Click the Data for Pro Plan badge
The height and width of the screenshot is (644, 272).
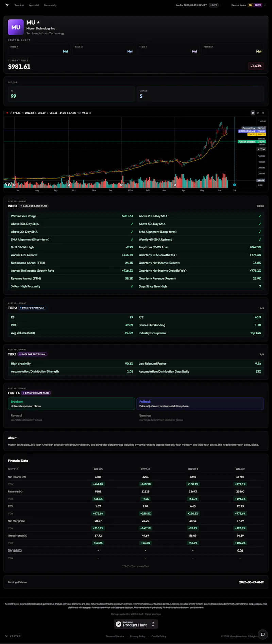point(32,308)
